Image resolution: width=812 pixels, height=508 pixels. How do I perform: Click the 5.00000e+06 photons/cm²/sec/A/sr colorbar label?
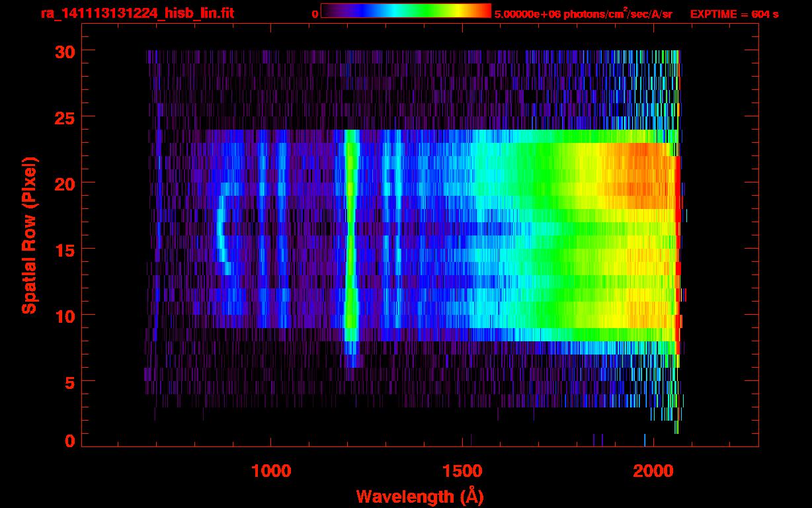tap(583, 13)
